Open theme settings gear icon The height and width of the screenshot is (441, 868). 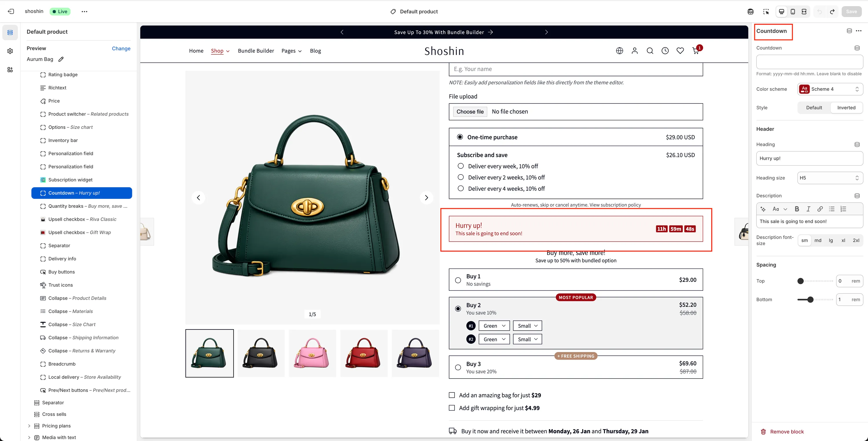point(10,51)
